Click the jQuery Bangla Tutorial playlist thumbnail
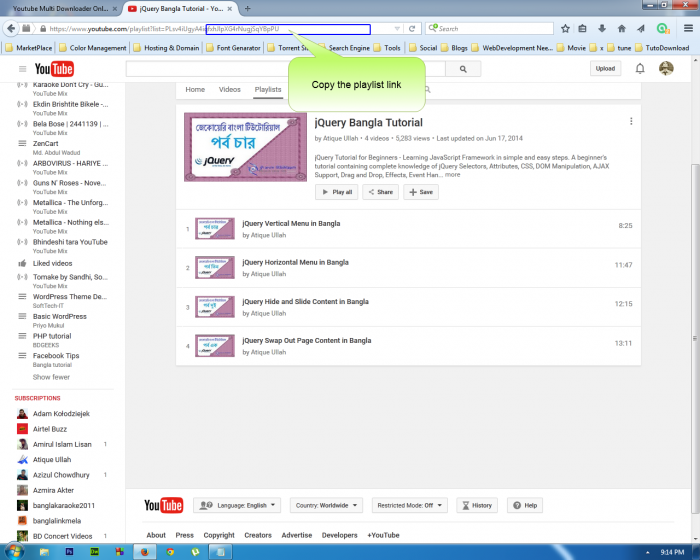700x560 pixels. pyautogui.click(x=246, y=147)
